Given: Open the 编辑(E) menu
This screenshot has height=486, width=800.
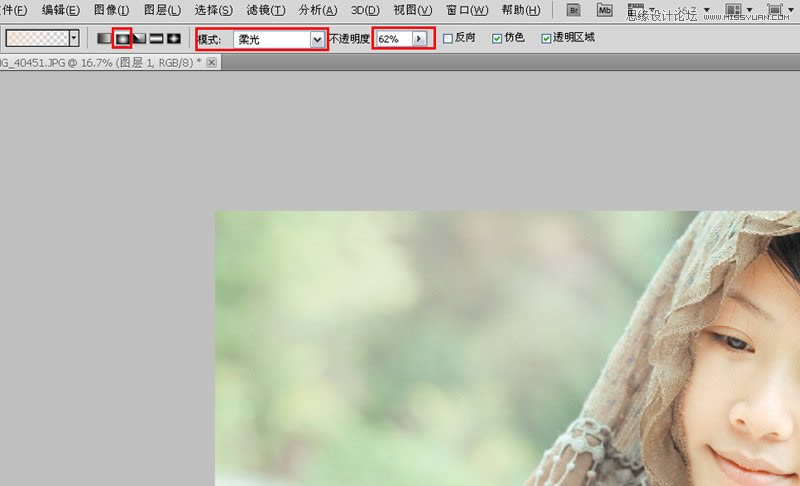Looking at the screenshot, I should pos(61,10).
